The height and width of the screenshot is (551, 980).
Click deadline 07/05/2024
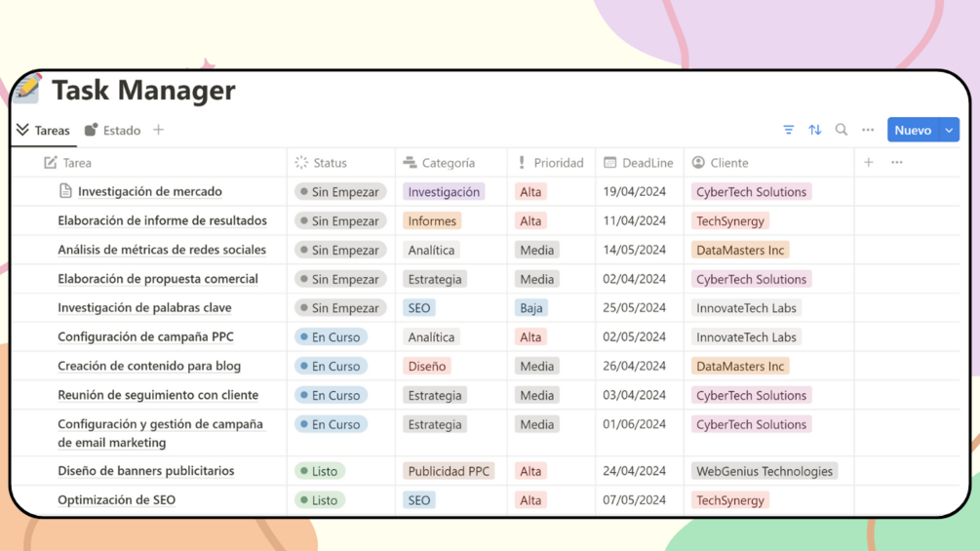(x=635, y=499)
